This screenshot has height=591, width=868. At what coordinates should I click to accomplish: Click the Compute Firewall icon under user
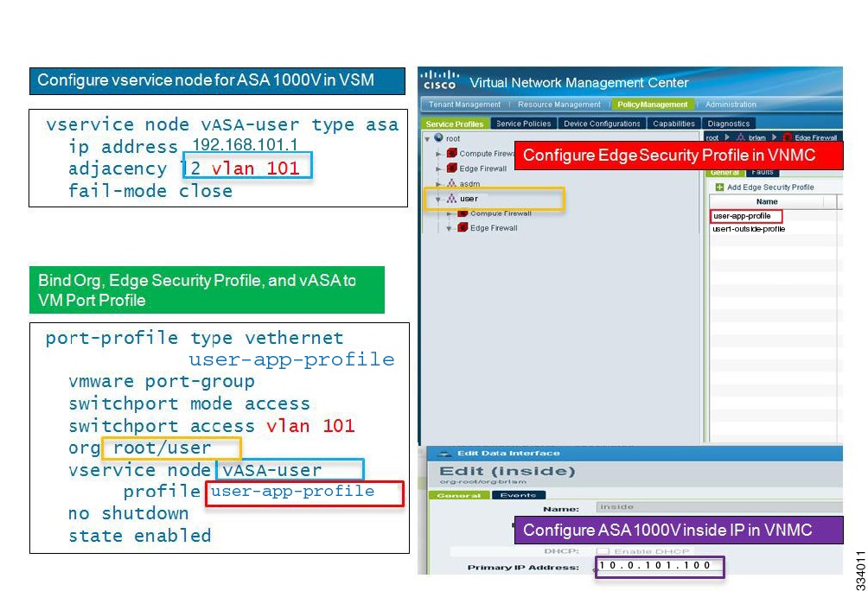(x=463, y=213)
